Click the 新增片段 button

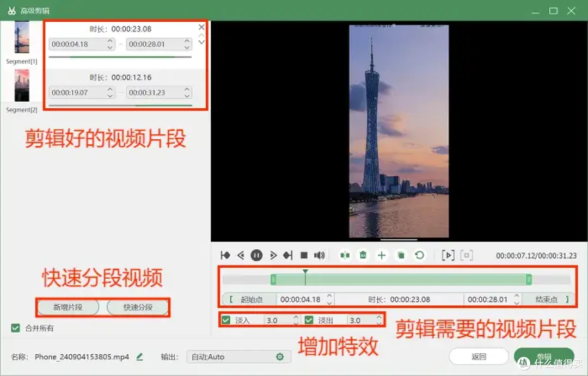(x=68, y=307)
